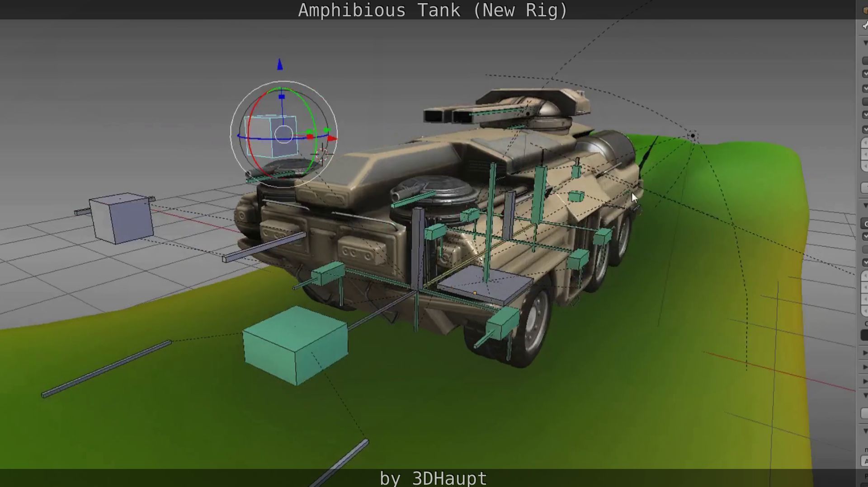
Task: Select the black point on the dashed curve
Action: click(693, 136)
